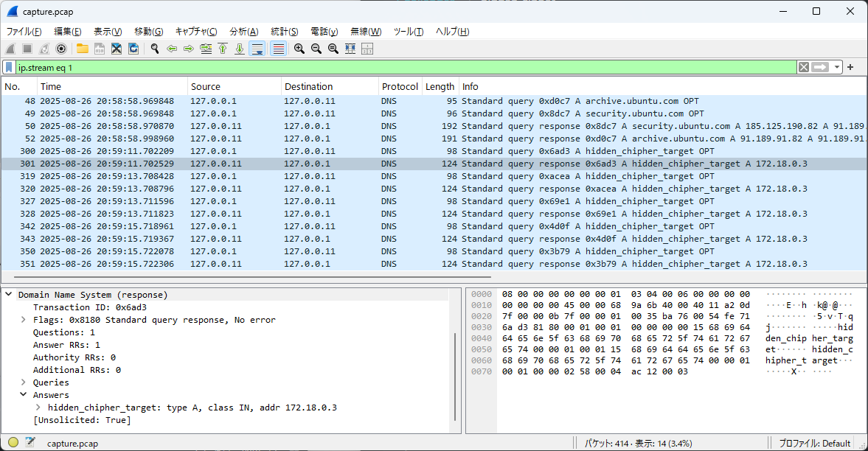Sort packets by the No. column header
Viewport: 868px width, 451px height.
point(19,86)
